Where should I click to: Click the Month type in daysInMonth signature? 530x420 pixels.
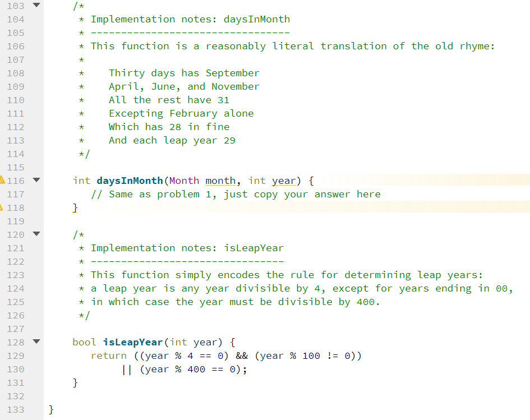point(184,181)
